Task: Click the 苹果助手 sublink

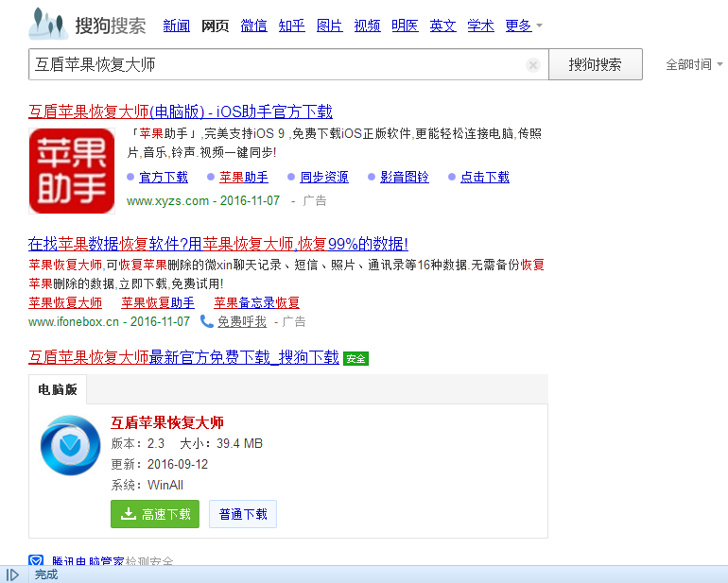Action: [x=244, y=177]
